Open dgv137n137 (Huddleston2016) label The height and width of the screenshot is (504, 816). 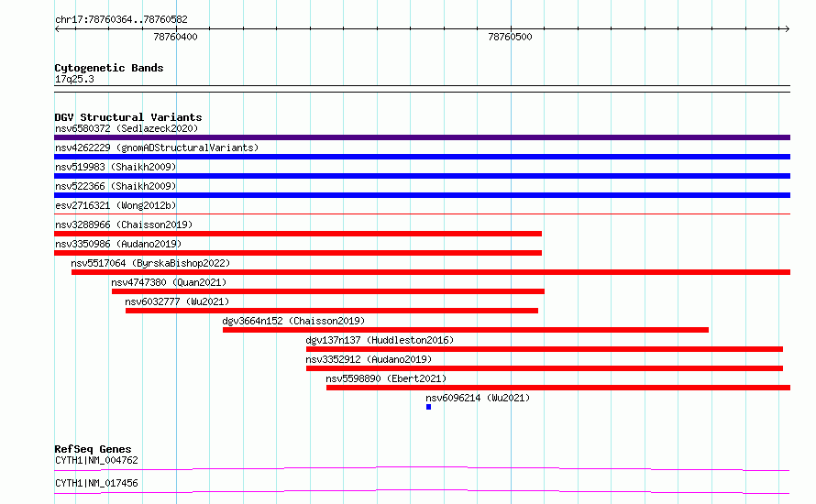click(380, 340)
